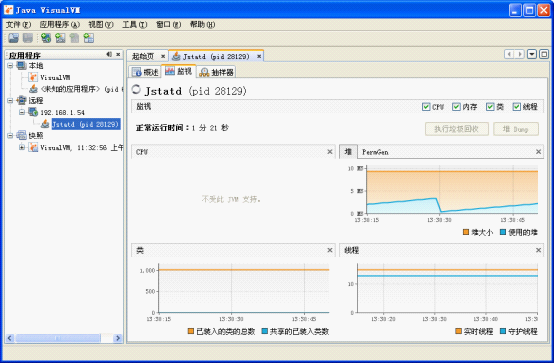554x364 pixels.
Task: Disable the 线程 threads checkbox
Action: point(517,107)
